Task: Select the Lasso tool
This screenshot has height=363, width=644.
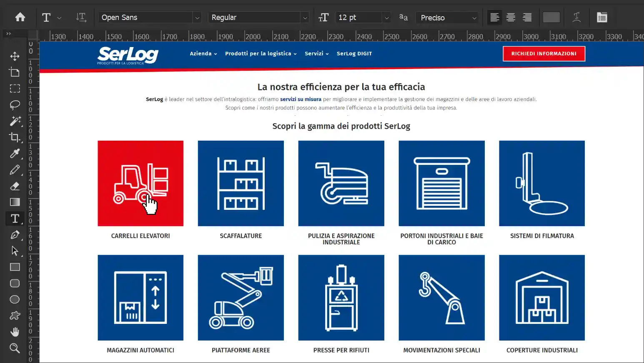Action: pos(15,104)
